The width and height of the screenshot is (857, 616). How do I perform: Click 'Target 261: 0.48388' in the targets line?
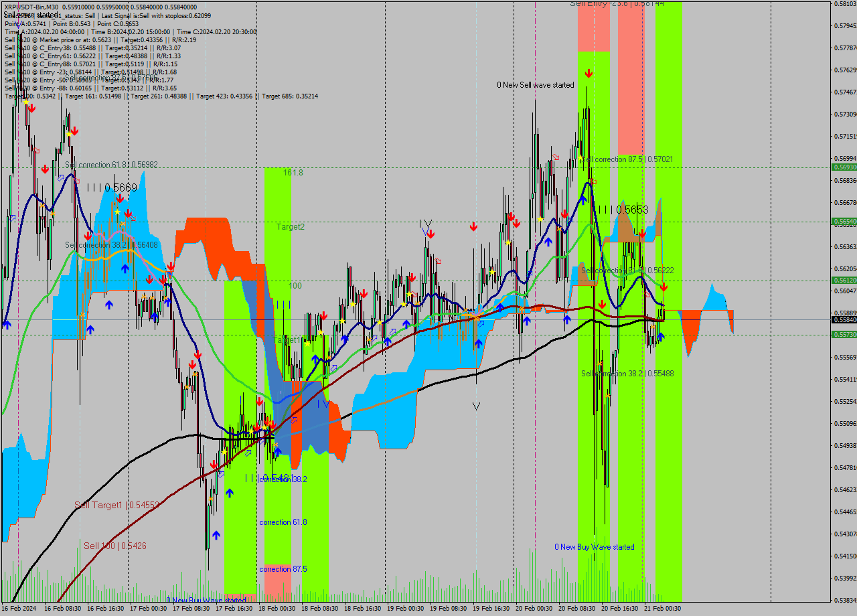coord(160,96)
